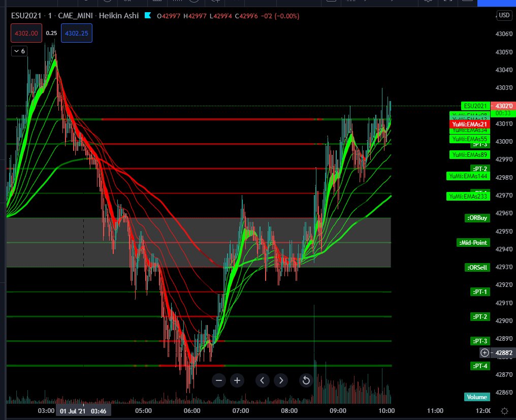Zoom out with the minus icon

[x=218, y=380]
